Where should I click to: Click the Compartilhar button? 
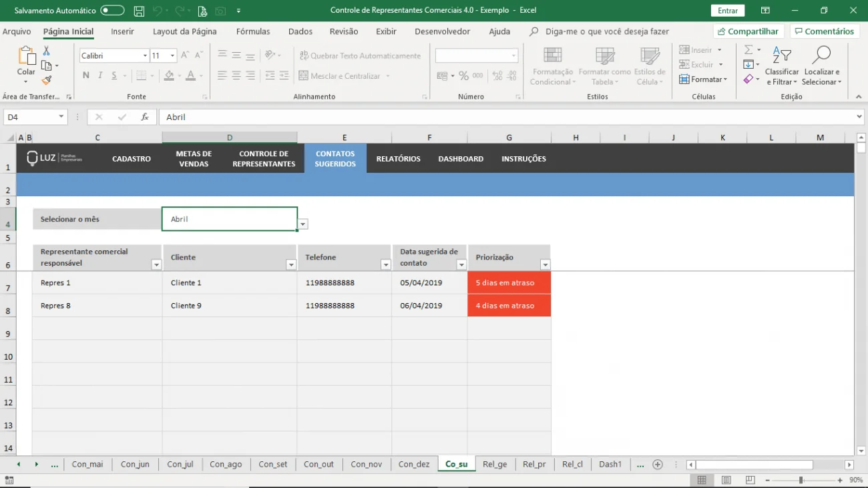point(748,31)
